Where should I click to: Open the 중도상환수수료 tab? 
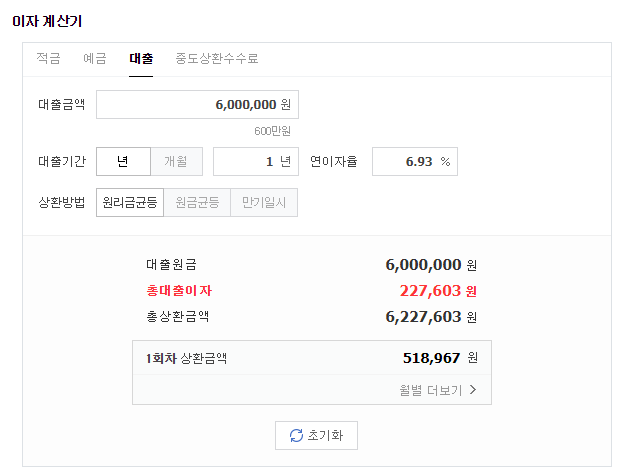point(217,58)
